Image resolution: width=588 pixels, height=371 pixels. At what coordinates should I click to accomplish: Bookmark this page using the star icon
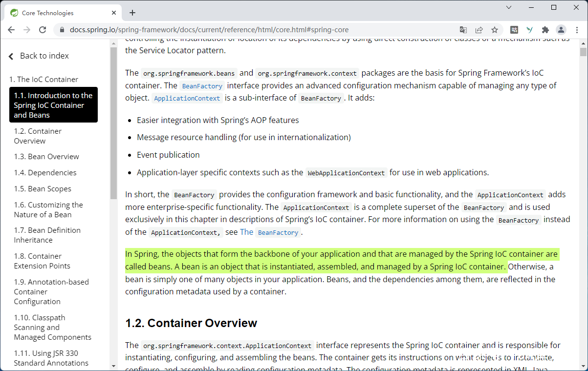(x=495, y=30)
